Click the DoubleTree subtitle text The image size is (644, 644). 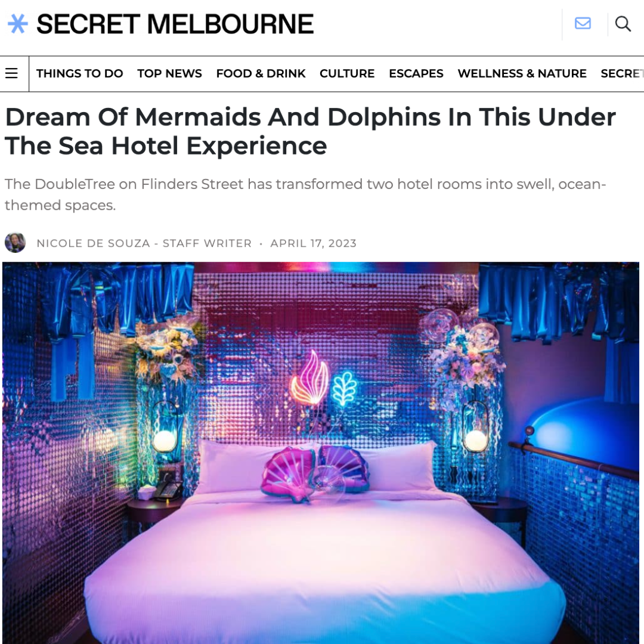click(305, 194)
